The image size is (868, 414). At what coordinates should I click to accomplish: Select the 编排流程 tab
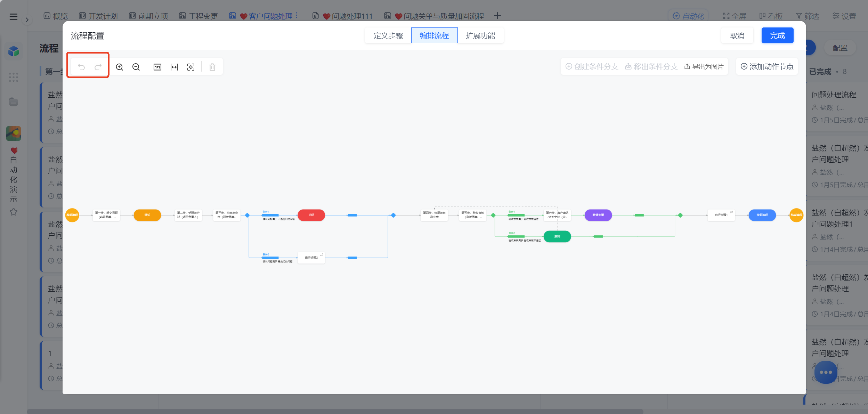click(434, 35)
